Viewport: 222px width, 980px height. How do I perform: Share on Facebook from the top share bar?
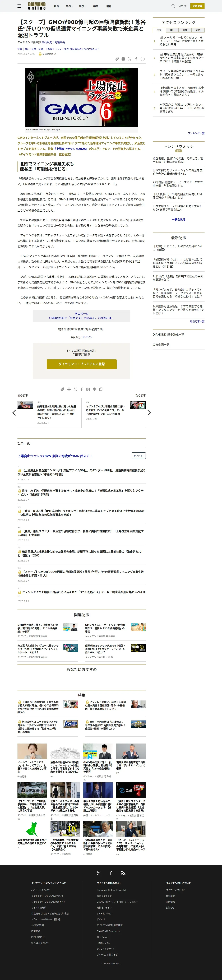[136, 59]
